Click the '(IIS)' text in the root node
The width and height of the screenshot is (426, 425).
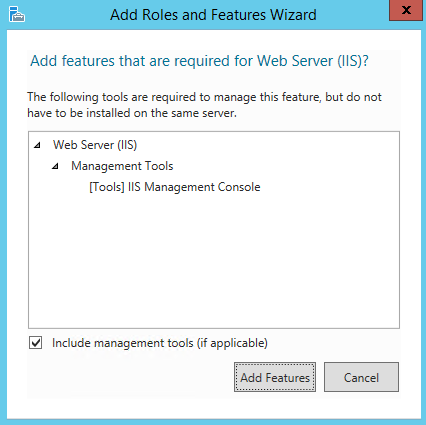pos(127,145)
